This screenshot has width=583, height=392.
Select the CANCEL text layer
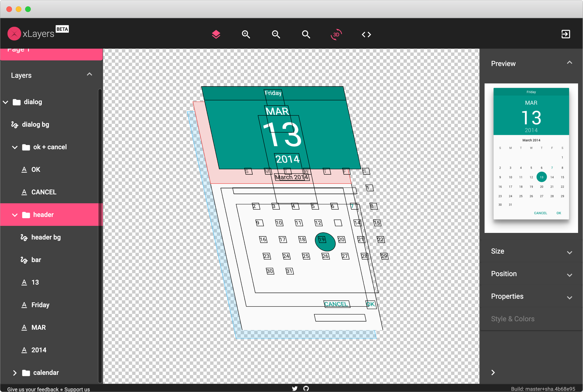(44, 192)
